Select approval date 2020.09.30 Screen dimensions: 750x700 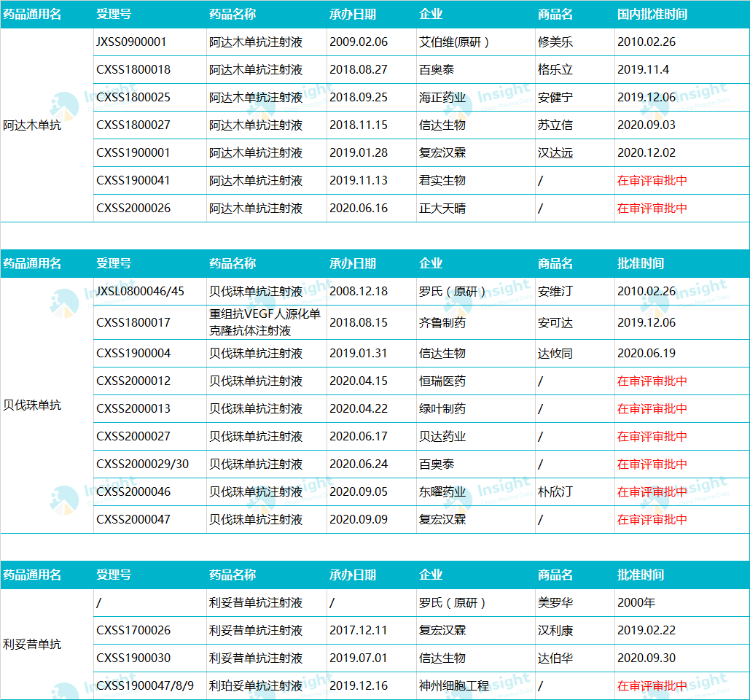[x=647, y=659]
